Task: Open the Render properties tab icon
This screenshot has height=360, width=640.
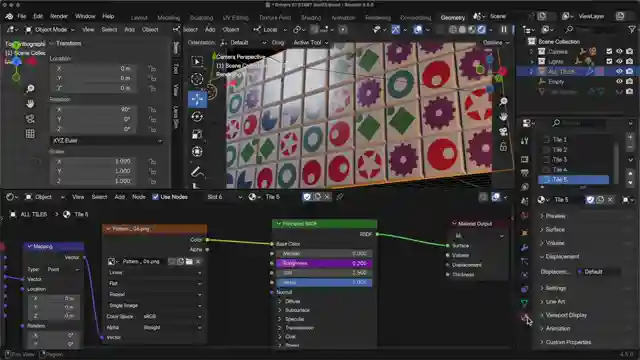Action: click(524, 159)
